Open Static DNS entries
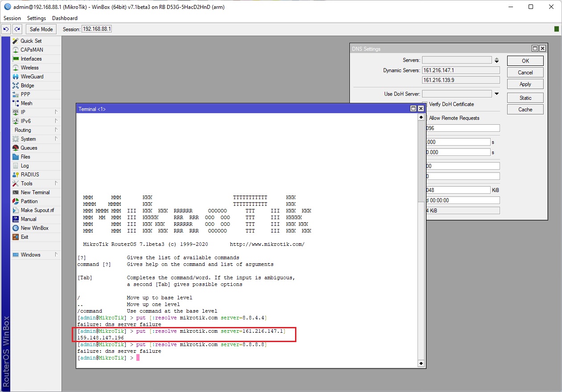562x392 pixels. 525,98
